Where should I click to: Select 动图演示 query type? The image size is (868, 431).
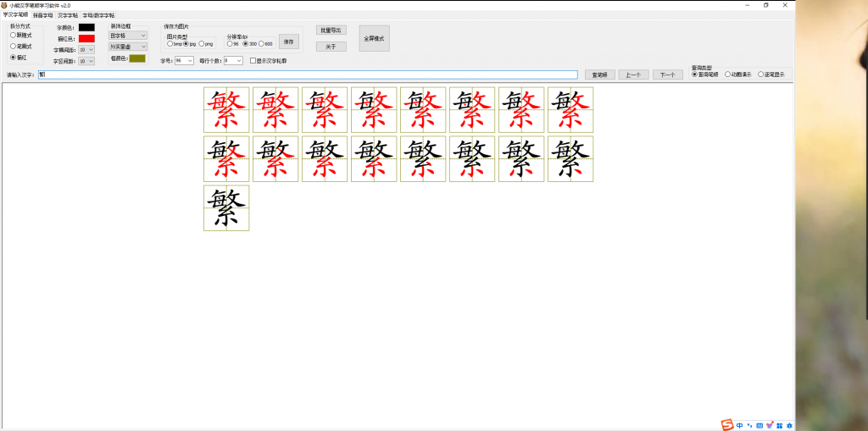738,75
